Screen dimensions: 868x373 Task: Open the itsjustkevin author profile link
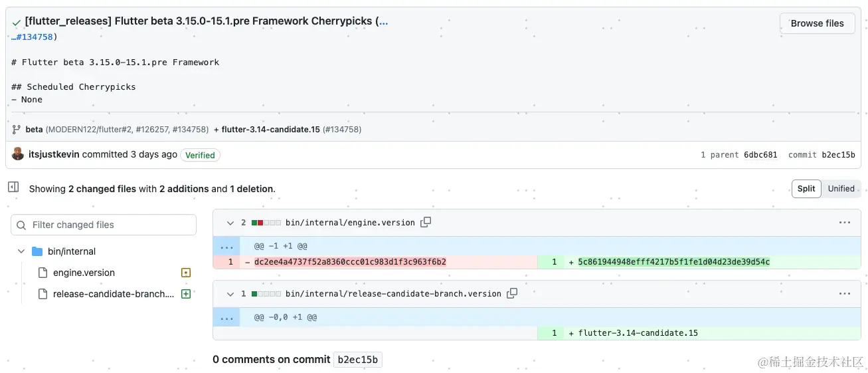tap(54, 154)
